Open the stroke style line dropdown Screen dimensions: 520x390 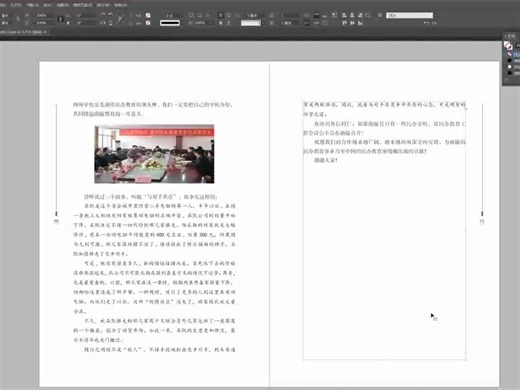pos(170,23)
